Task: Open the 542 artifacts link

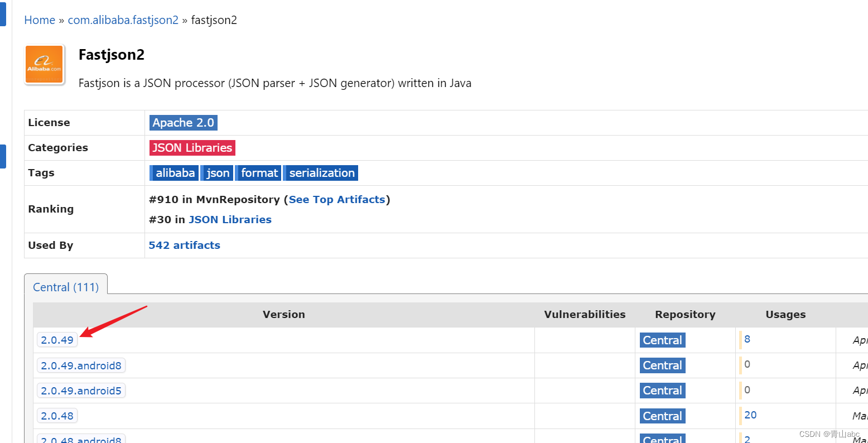Action: 184,245
